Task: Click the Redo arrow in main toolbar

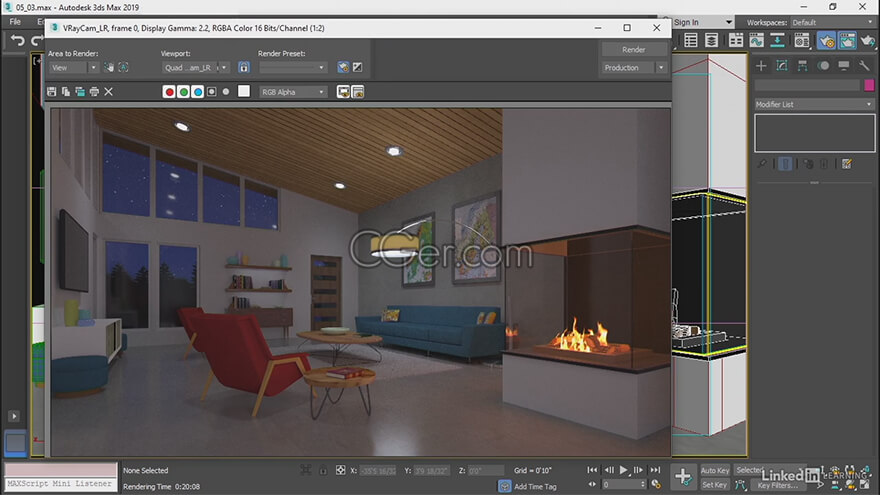Action: [x=37, y=40]
